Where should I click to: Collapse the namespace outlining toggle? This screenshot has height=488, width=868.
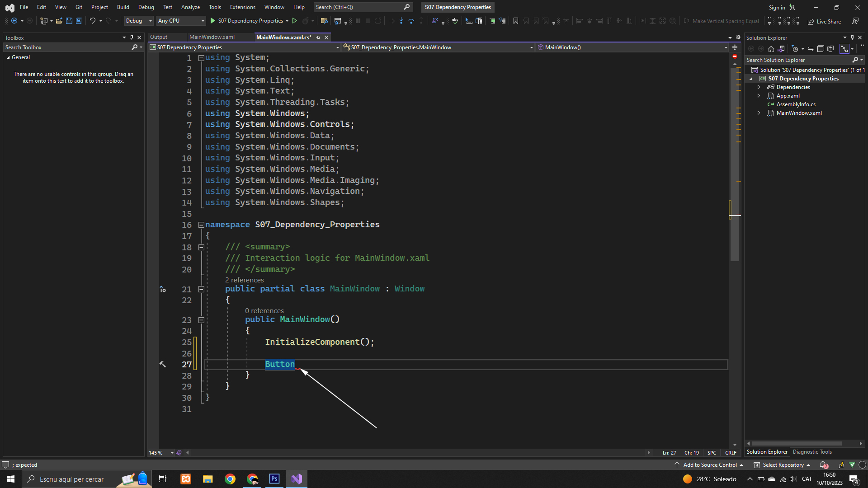click(x=201, y=225)
